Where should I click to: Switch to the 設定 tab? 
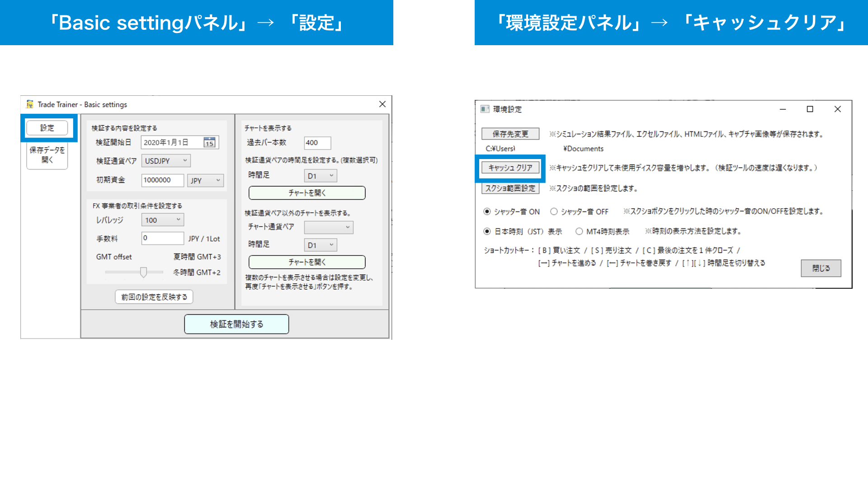coord(47,128)
